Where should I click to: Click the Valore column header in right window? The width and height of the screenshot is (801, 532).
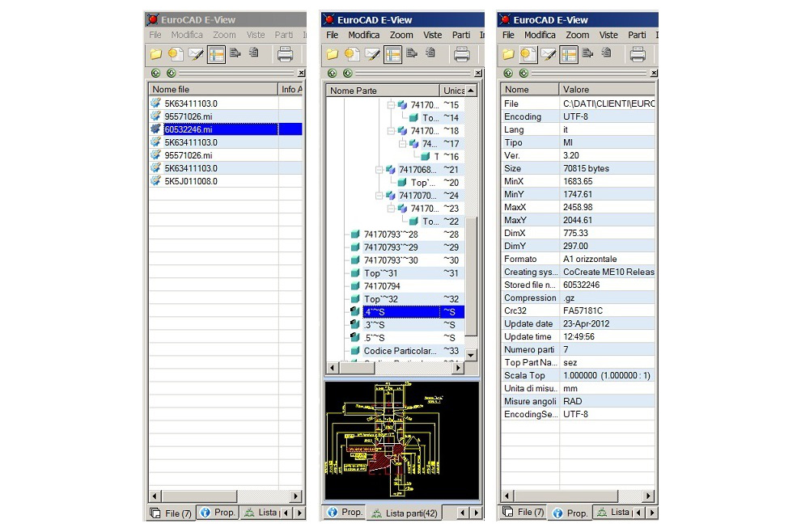(x=607, y=90)
